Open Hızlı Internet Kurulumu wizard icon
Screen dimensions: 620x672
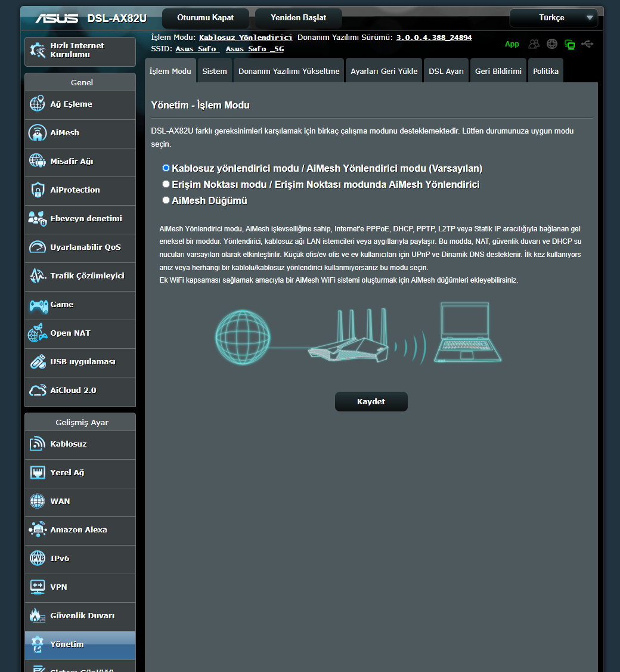tap(38, 51)
